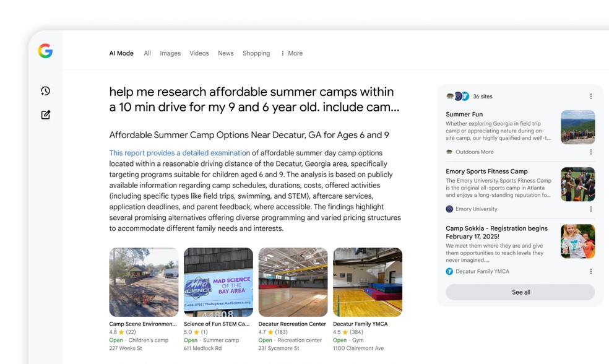Click the Google logo icon
609x364 pixels.
pyautogui.click(x=45, y=51)
